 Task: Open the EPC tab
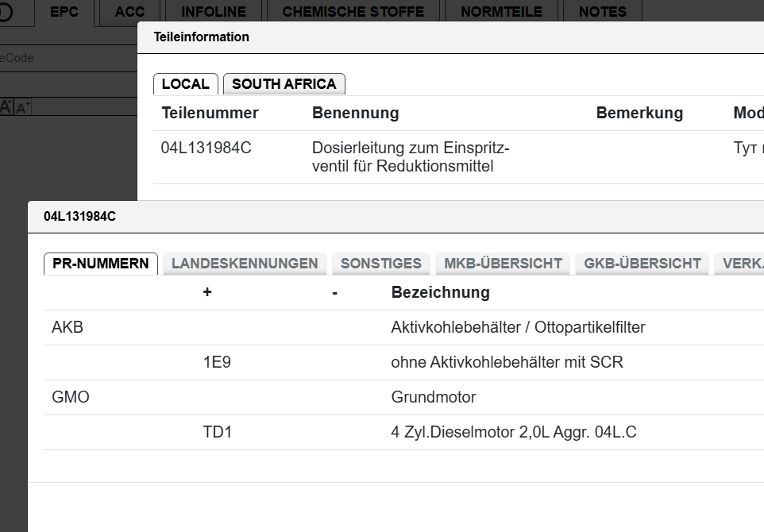coord(64,12)
